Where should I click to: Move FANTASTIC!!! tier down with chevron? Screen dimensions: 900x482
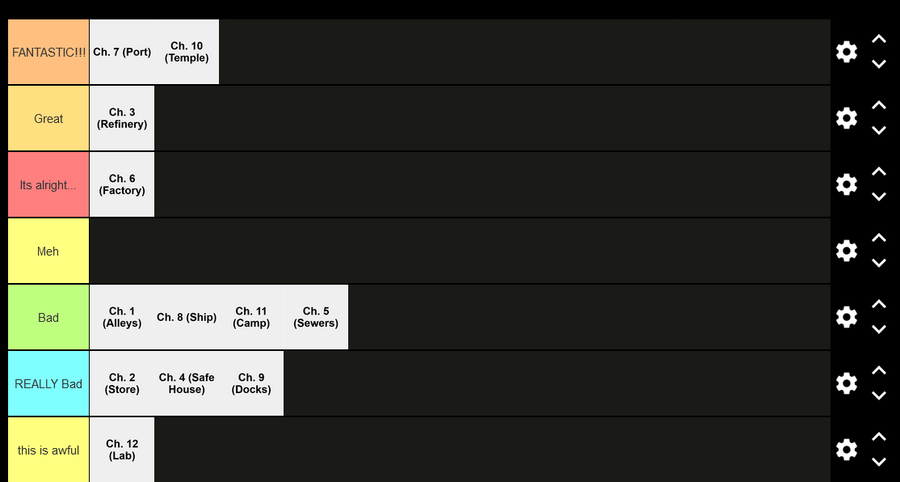click(879, 64)
